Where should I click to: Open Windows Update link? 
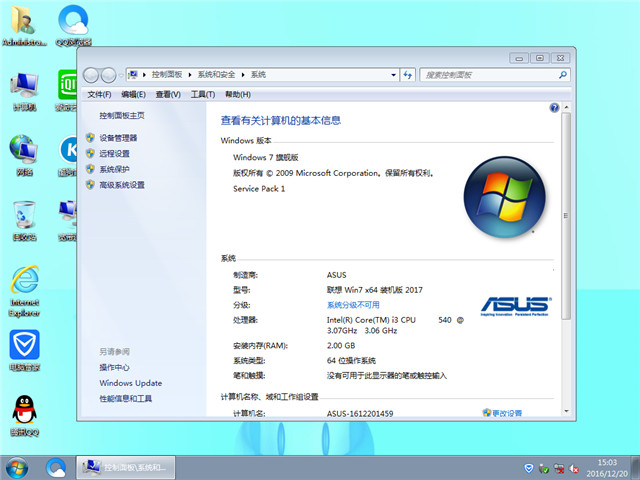coord(131,383)
